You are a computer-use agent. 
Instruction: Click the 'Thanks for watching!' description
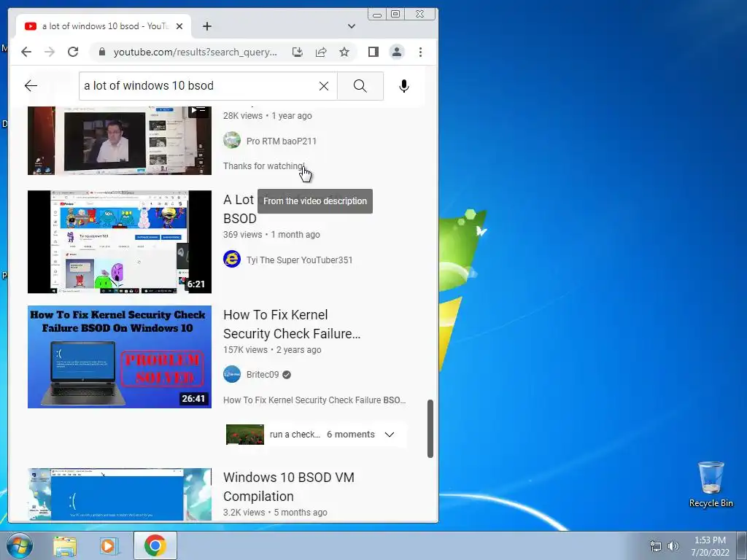[264, 166]
